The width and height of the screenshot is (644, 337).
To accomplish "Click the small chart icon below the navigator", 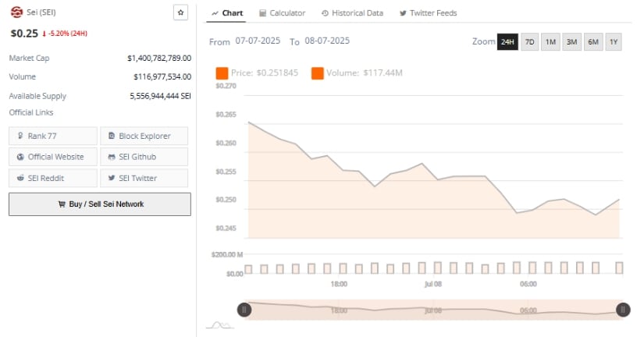I will (x=220, y=325).
